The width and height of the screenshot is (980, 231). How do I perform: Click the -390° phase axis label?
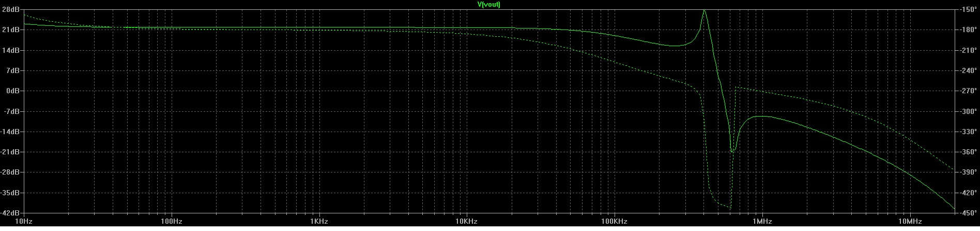(x=969, y=172)
